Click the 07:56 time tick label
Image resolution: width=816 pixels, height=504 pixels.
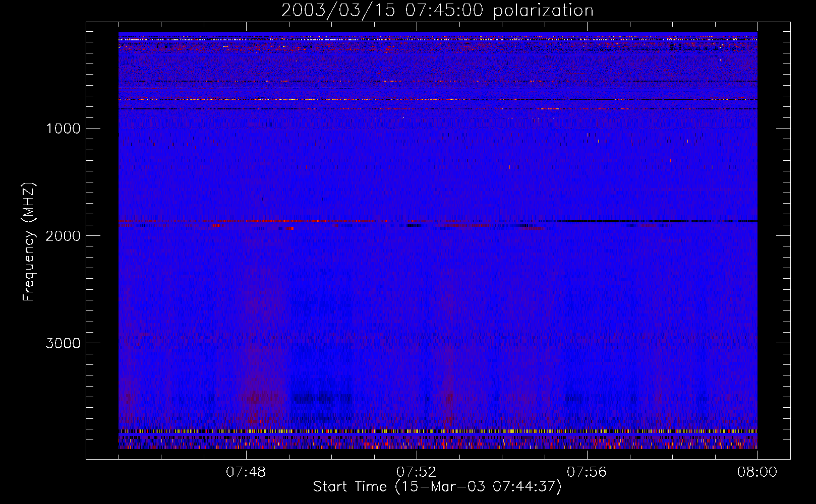[587, 472]
